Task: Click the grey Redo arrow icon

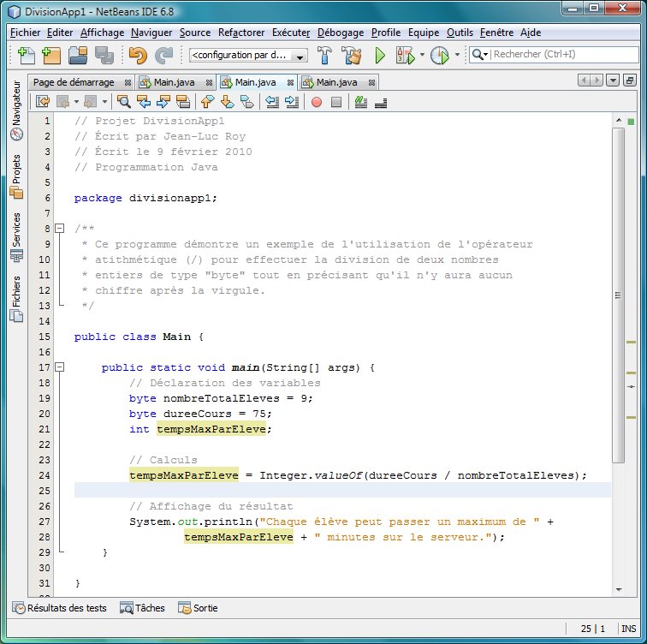Action: click(163, 55)
